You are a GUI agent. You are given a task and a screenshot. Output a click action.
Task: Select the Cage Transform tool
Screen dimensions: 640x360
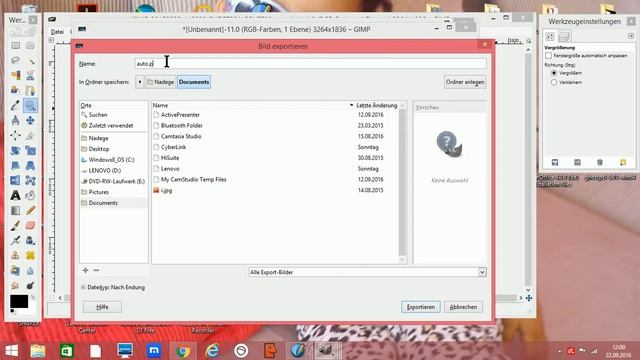30,180
